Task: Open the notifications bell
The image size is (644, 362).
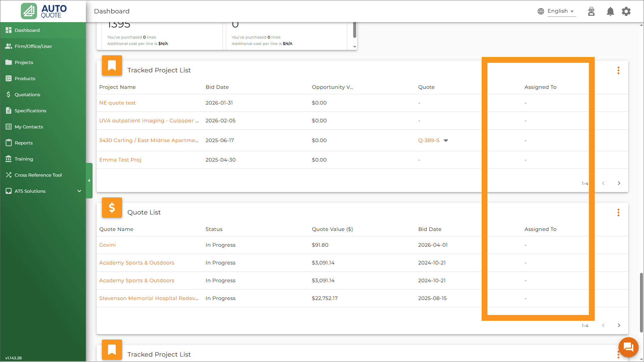Action: [x=610, y=11]
